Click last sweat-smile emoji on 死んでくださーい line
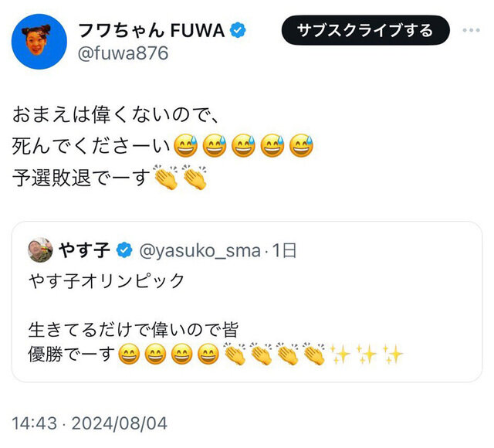 coord(301,144)
